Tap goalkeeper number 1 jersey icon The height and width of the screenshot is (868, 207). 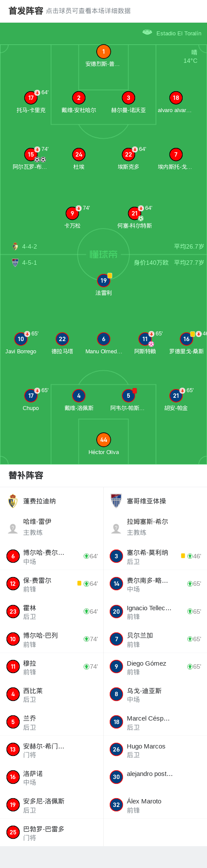tap(103, 51)
